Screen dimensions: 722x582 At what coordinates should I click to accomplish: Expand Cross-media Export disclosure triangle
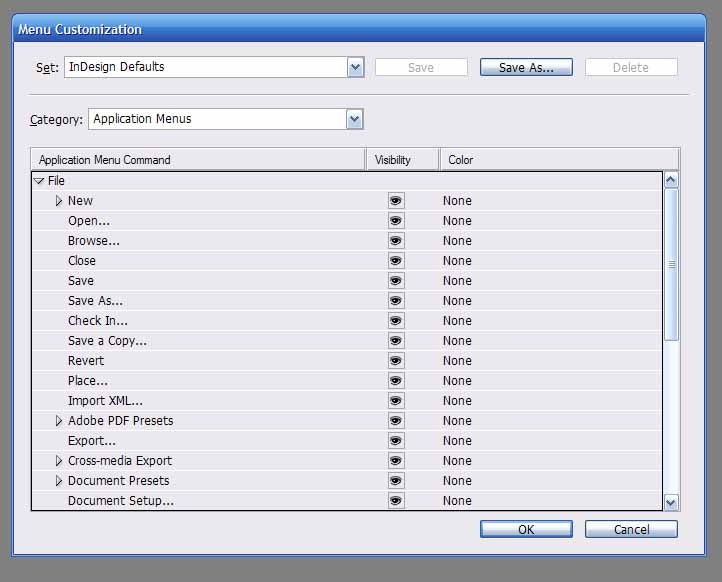click(58, 461)
